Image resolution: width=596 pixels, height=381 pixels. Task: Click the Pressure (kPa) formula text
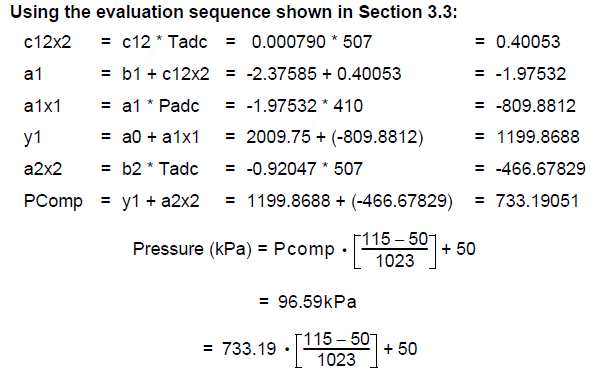304,250
